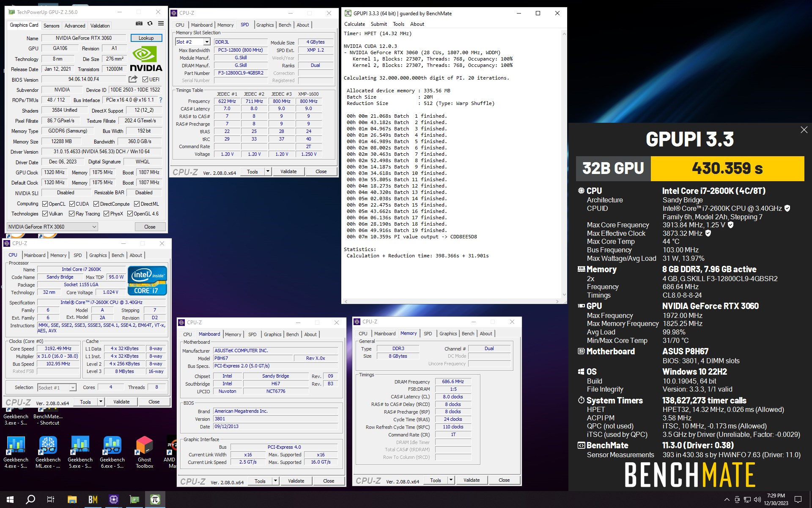This screenshot has height=508, width=812.
Task: Click Close button in CPU-Z Memory window
Action: pos(504,480)
